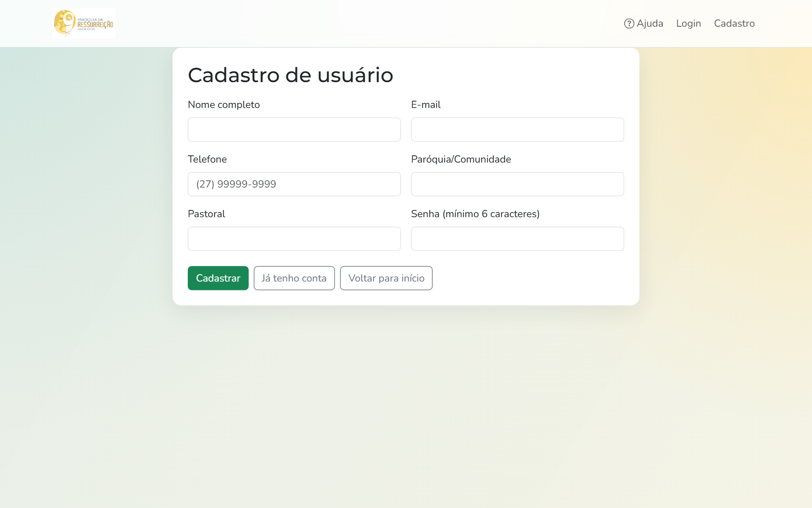
Task: Click Voltar para início button
Action: (386, 278)
